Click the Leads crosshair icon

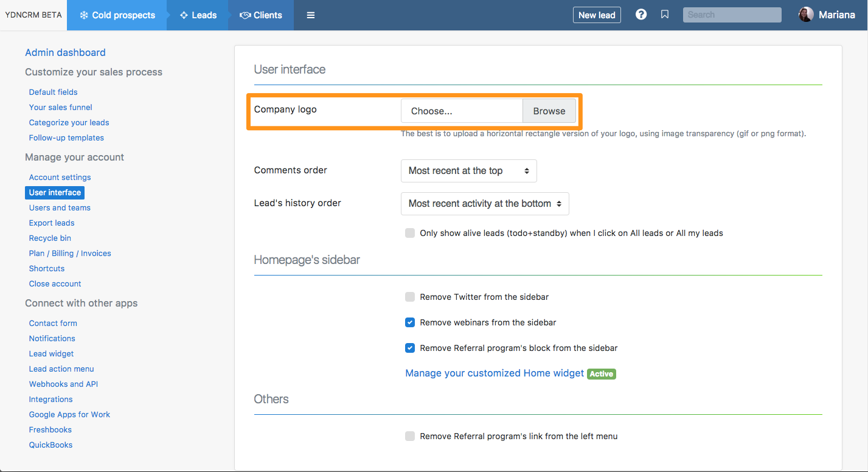click(184, 15)
